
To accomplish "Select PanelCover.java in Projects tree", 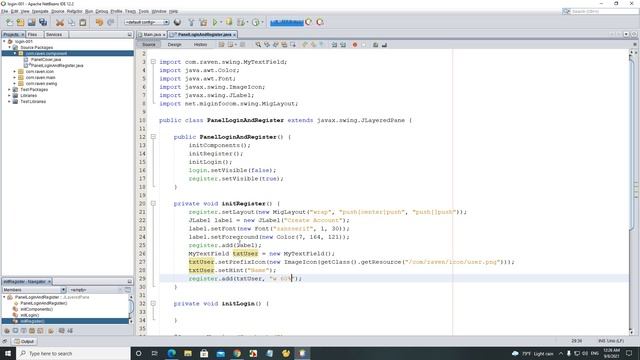I will pyautogui.click(x=46, y=60).
